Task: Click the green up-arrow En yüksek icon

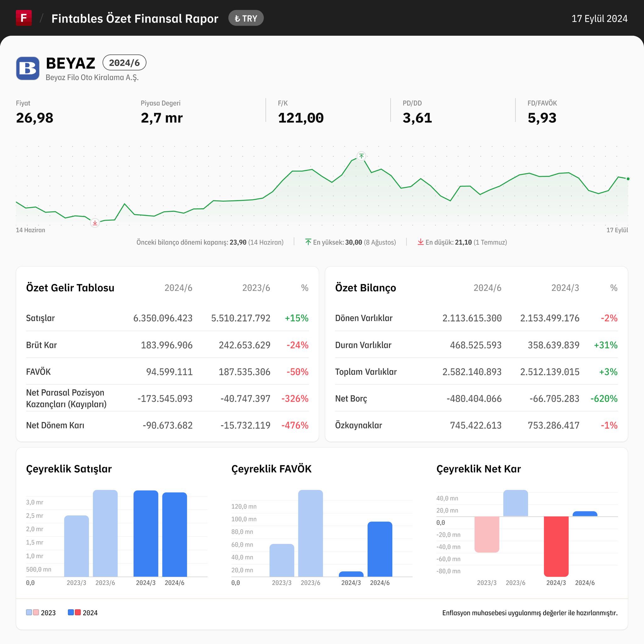Action: (308, 242)
